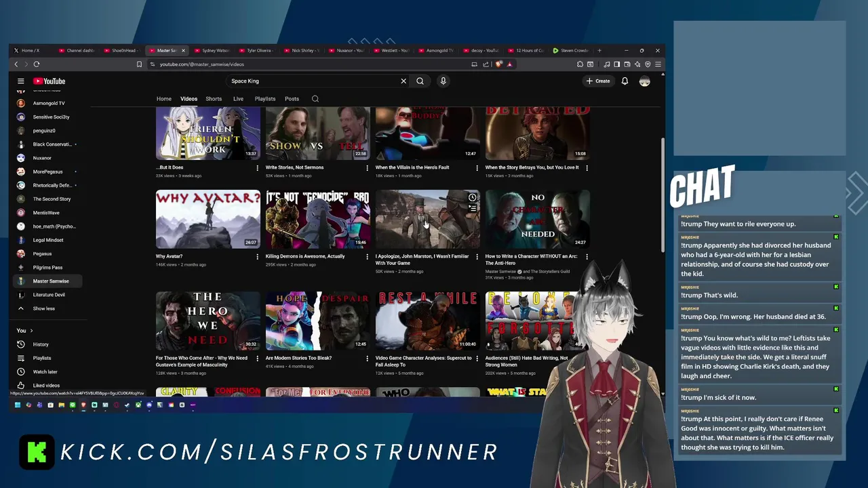Viewport: 868px width, 488px height.
Task: Open the YouTube hamburger guide menu
Action: click(20, 81)
